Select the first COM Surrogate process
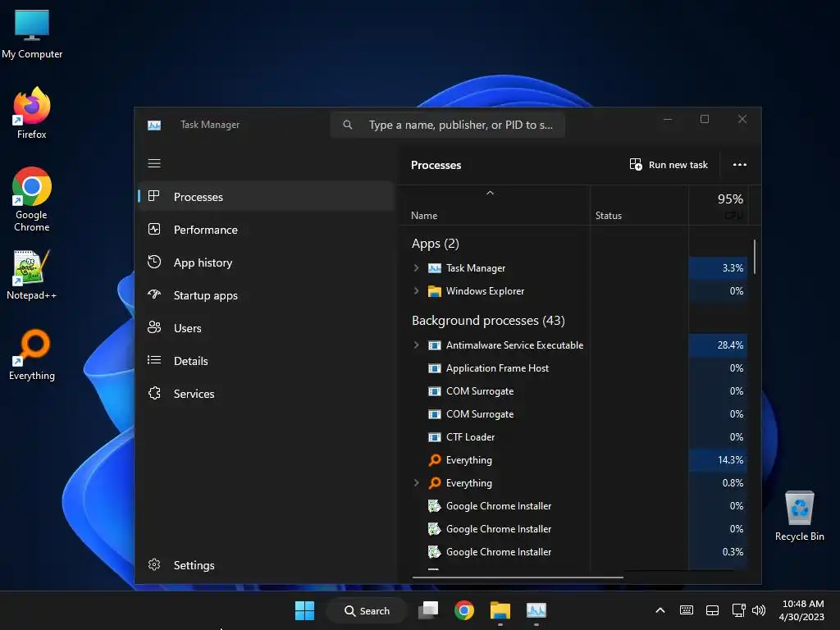 pyautogui.click(x=573, y=391)
